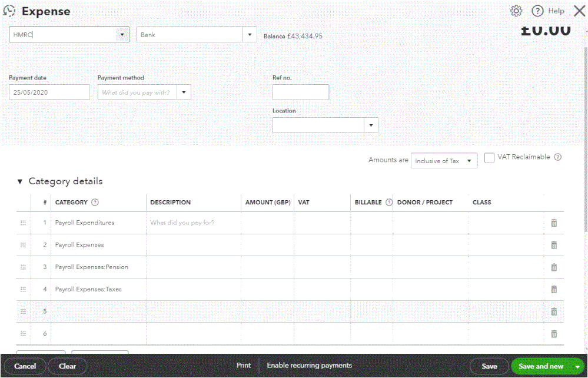Collapse the Category details section
Screen dimensions: 588x378
pyautogui.click(x=19, y=181)
